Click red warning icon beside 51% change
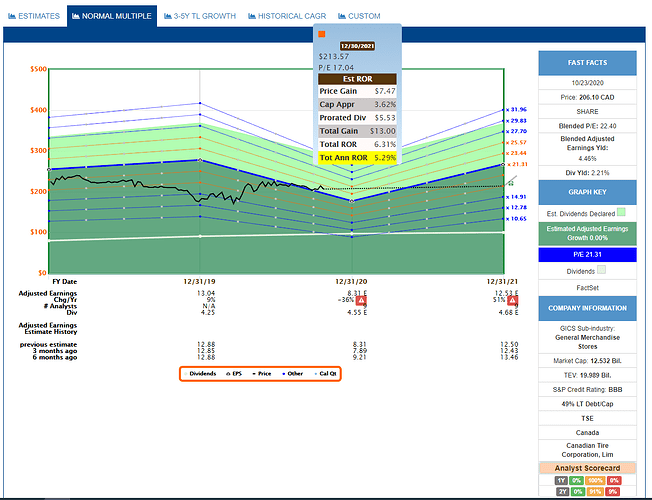652x500 pixels. click(x=513, y=299)
